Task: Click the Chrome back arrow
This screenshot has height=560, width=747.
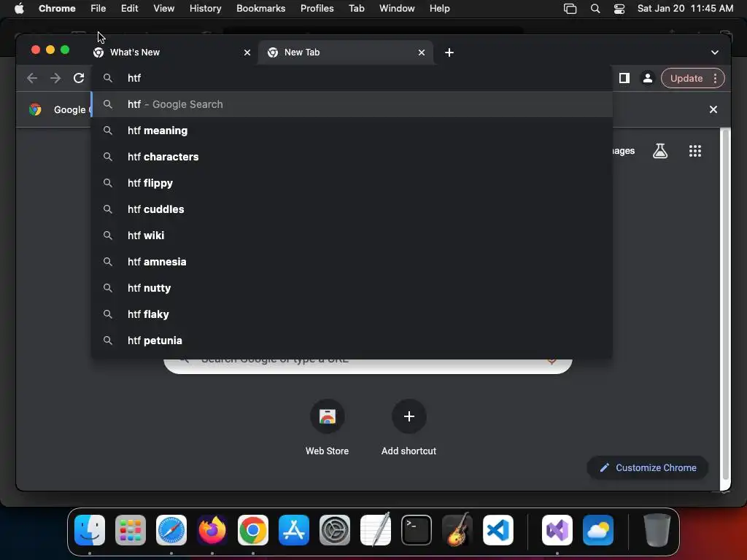Action: [x=32, y=78]
